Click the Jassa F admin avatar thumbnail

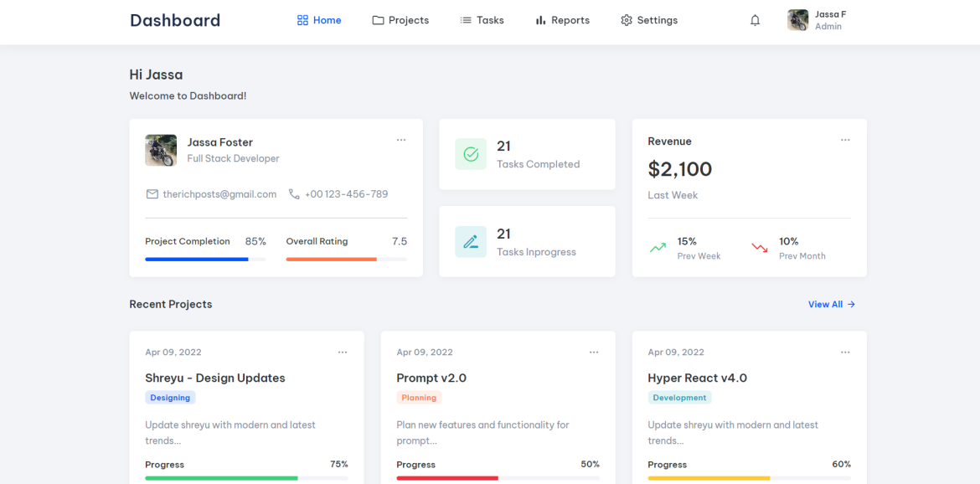point(797,20)
